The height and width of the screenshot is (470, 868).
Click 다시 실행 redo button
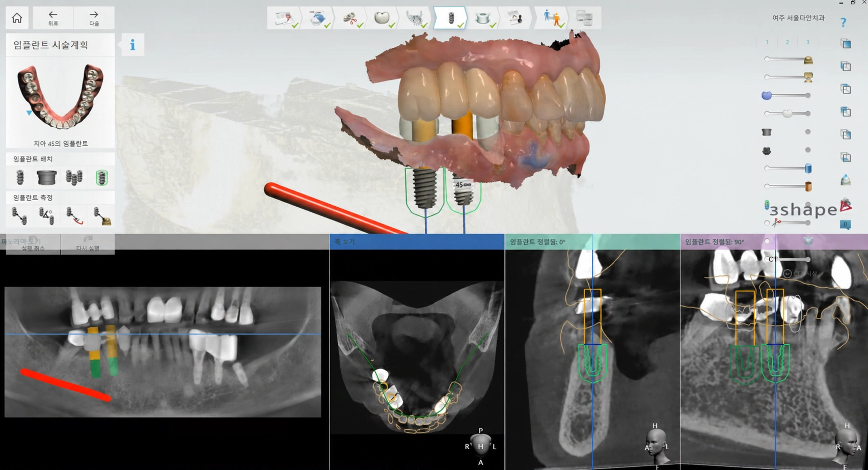click(88, 244)
